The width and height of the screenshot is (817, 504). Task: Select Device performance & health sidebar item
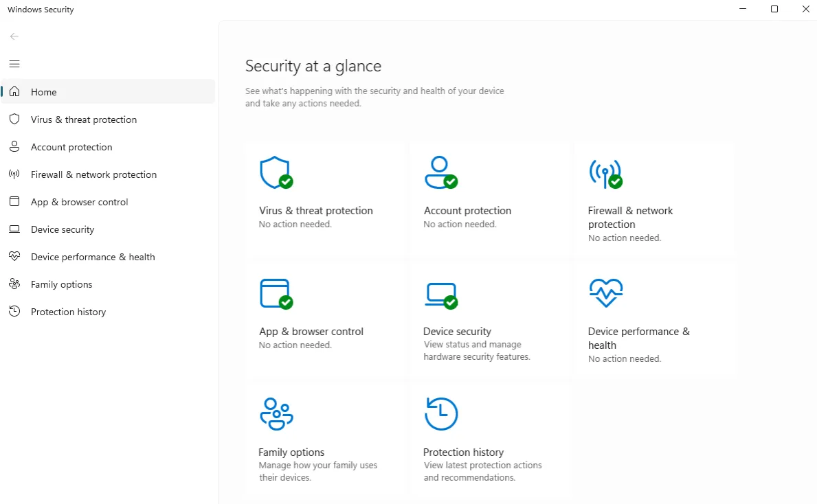point(91,256)
